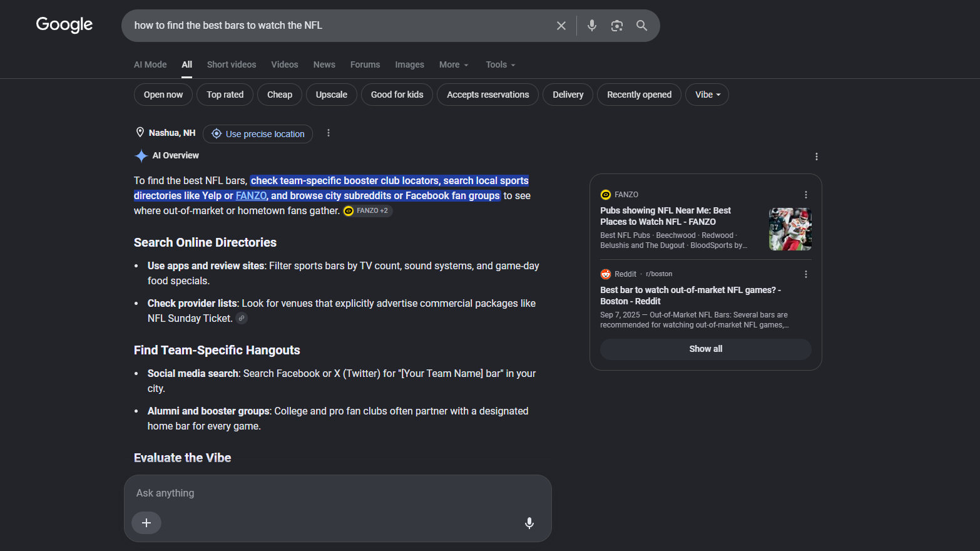
Task: Click Use precise location button
Action: 258,134
